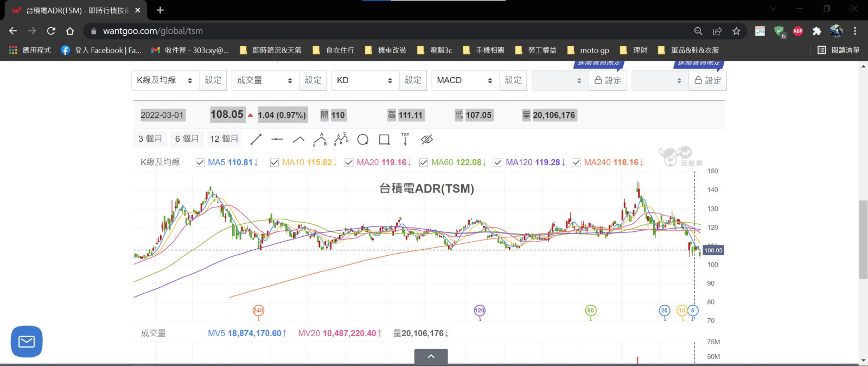Viewport: 868px width, 366px height.
Task: Choose the TXT text annotation tool
Action: click(405, 140)
